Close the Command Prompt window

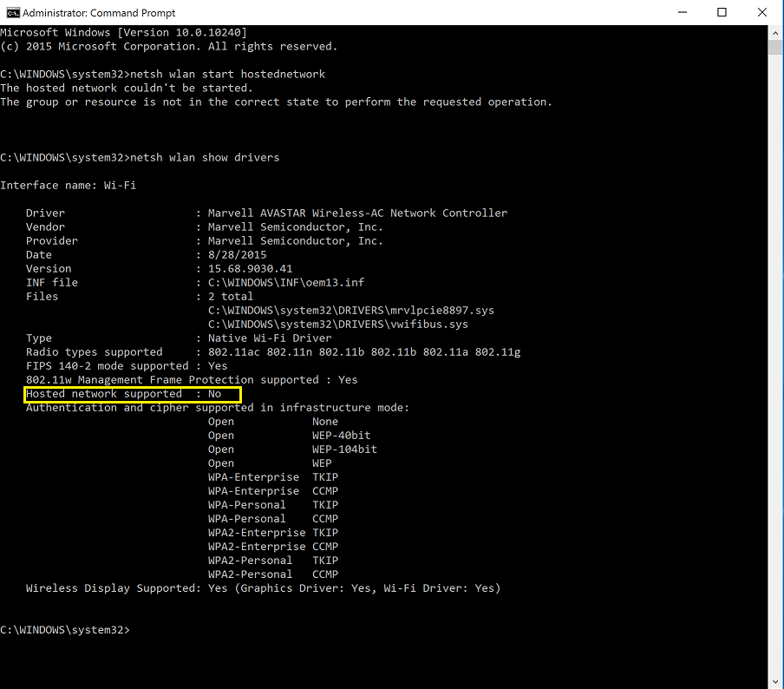coord(762,12)
